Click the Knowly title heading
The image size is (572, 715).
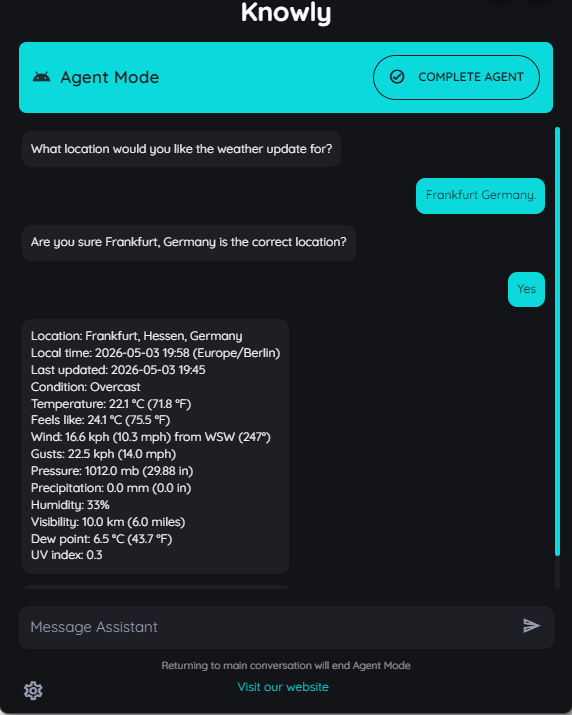tap(286, 12)
